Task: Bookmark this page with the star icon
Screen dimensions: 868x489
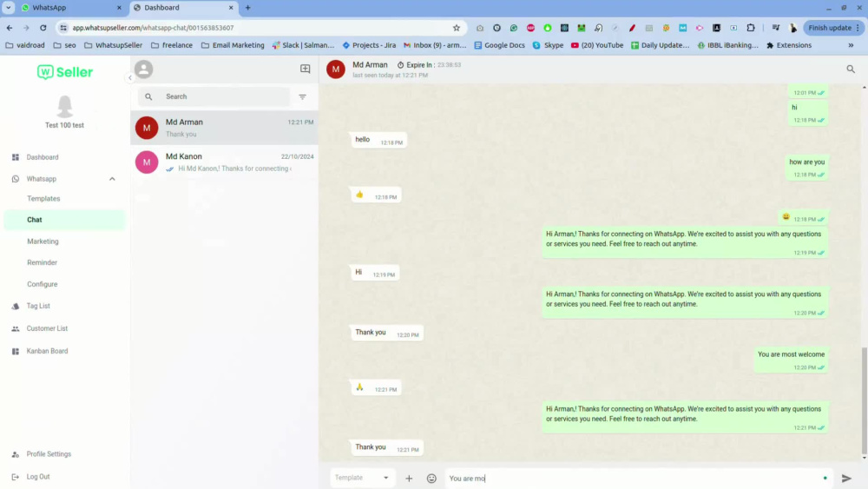Action: point(457,28)
